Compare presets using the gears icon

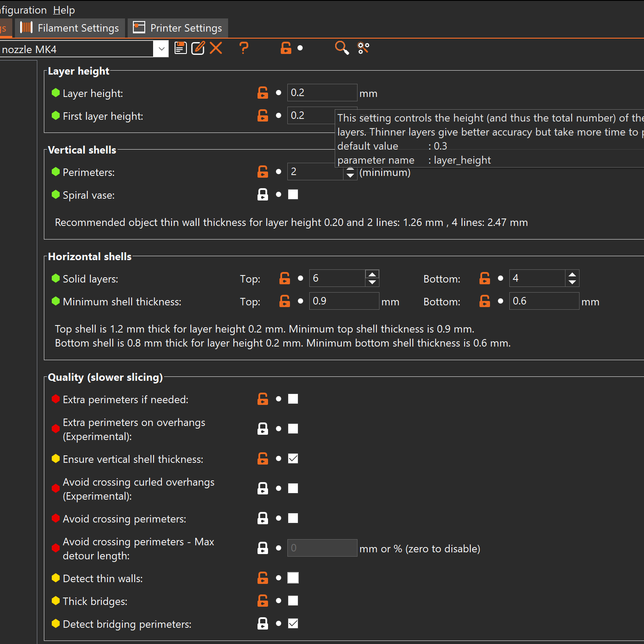363,48
